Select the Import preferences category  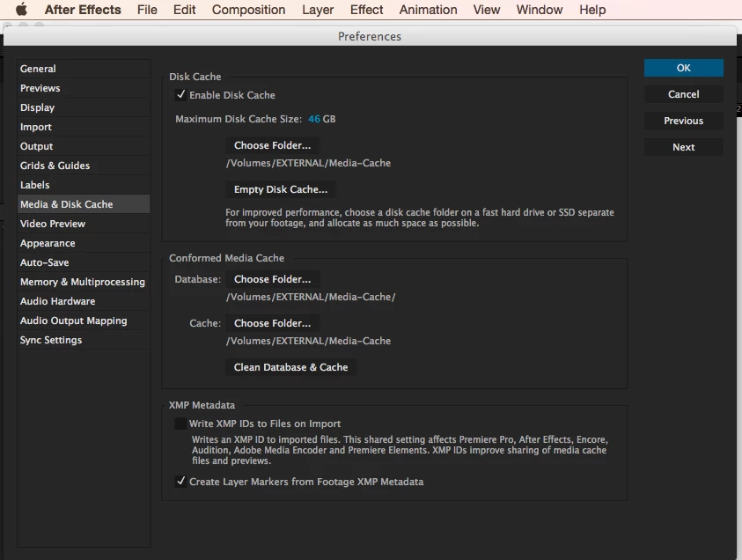[84, 127]
